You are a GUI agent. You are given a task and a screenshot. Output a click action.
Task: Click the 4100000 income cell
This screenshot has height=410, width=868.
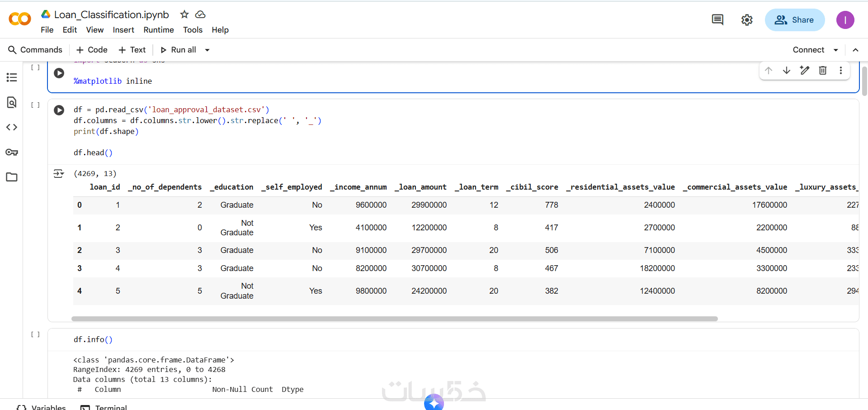point(371,228)
